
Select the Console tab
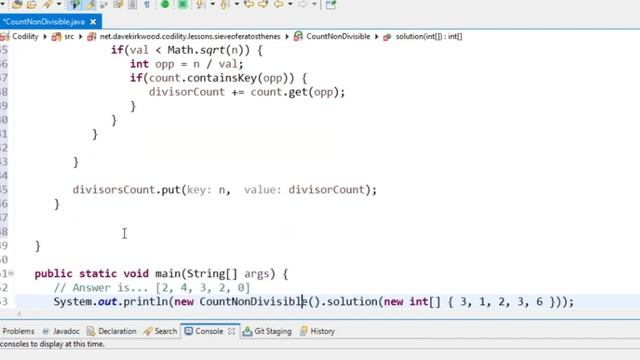coord(209,331)
